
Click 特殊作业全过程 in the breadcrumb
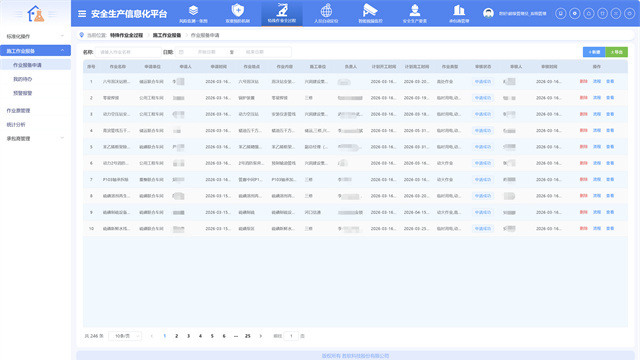(x=127, y=35)
